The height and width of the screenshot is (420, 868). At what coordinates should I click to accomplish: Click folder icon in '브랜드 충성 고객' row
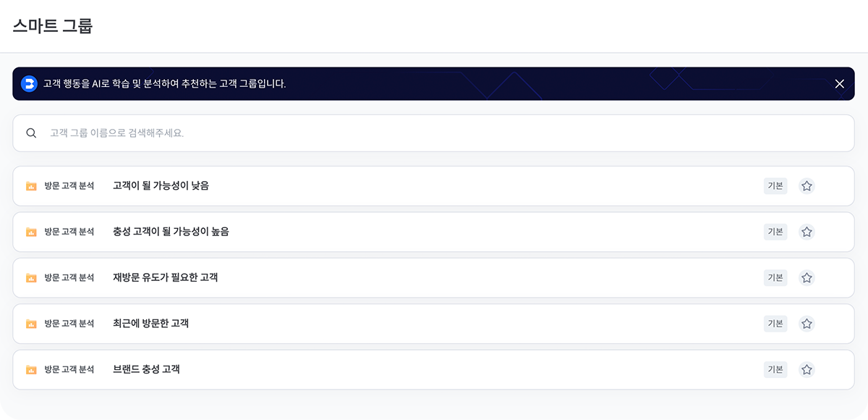31,369
